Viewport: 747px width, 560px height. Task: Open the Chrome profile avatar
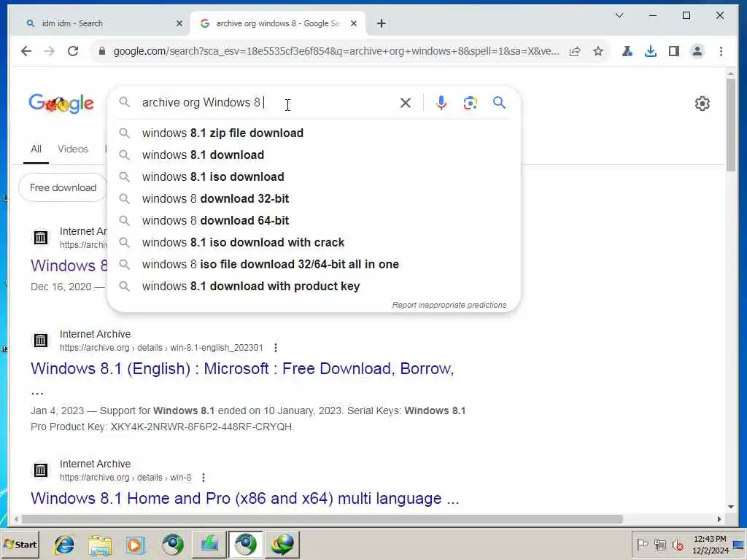pos(697,51)
